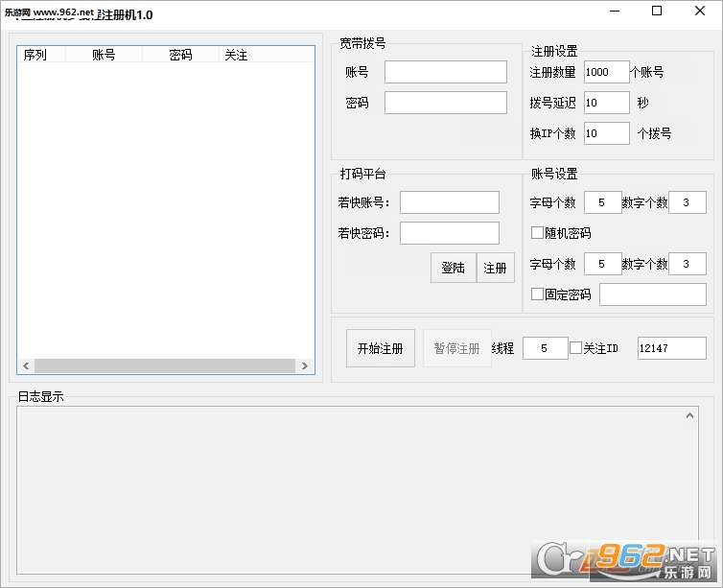This screenshot has width=723, height=588.
Task: Click the left arrow of the list scrollbar
Action: [x=26, y=365]
